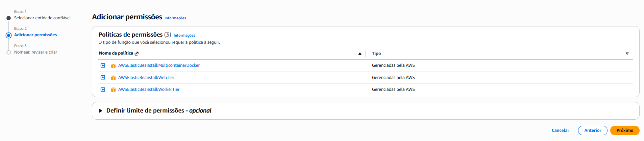Click the Tipo column sort arrow

tap(627, 54)
